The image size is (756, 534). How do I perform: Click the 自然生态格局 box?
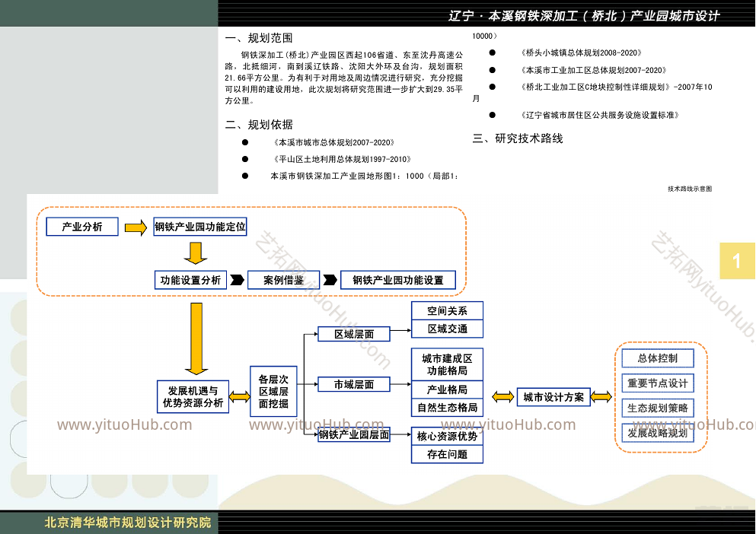[x=447, y=408]
